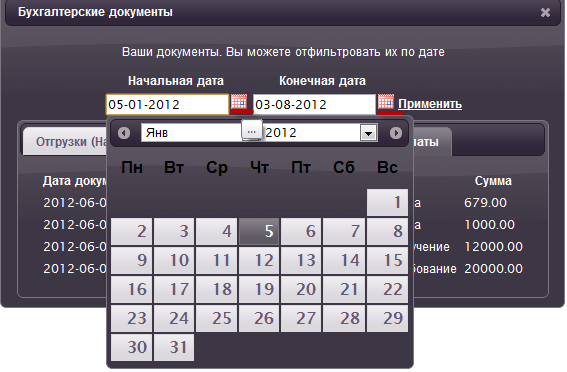Click the 12000.00 amount cell

493,247
